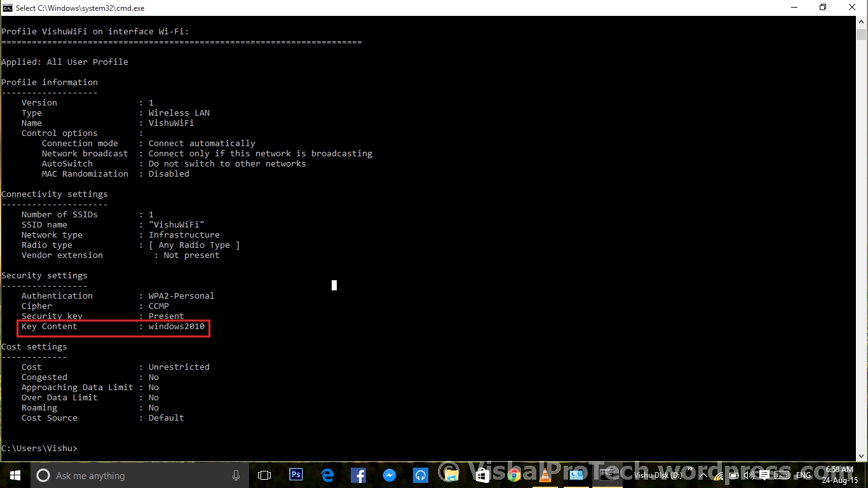Open File Explorer from the taskbar
868x488 pixels.
pos(451,475)
